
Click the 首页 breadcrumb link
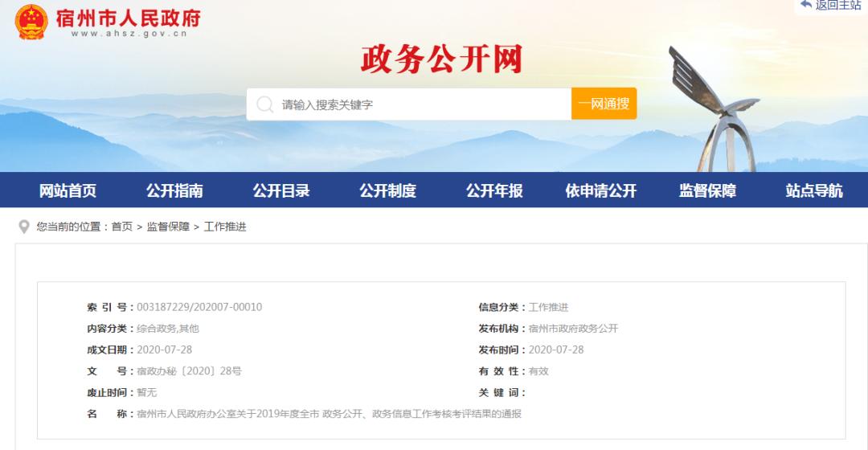122,227
